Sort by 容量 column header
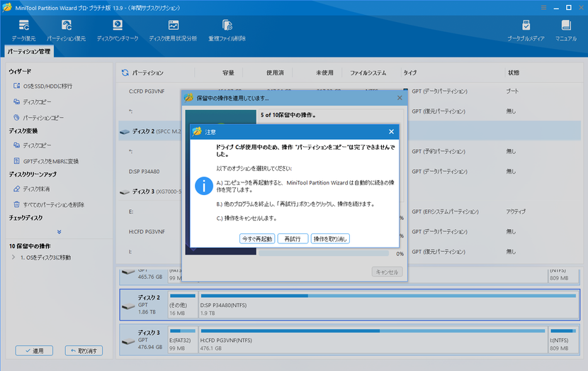Viewport: 588px width, 371px height. click(228, 73)
